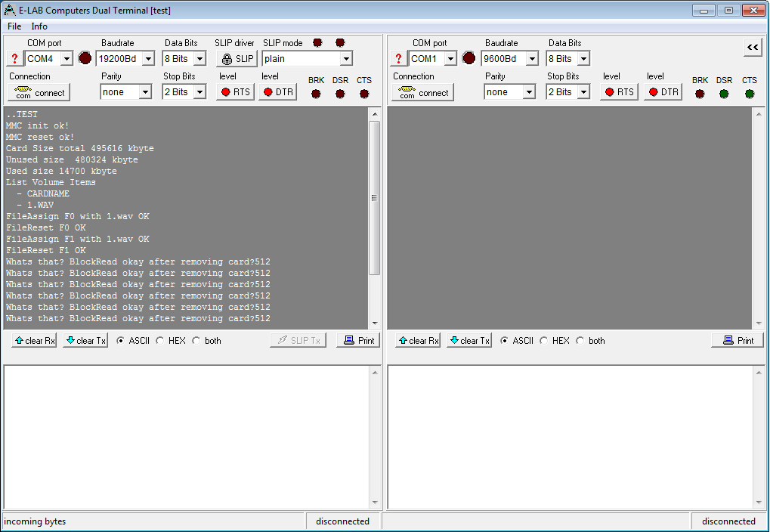Open the left Stop Bits dropdown
This screenshot has width=770, height=532.
coord(199,92)
